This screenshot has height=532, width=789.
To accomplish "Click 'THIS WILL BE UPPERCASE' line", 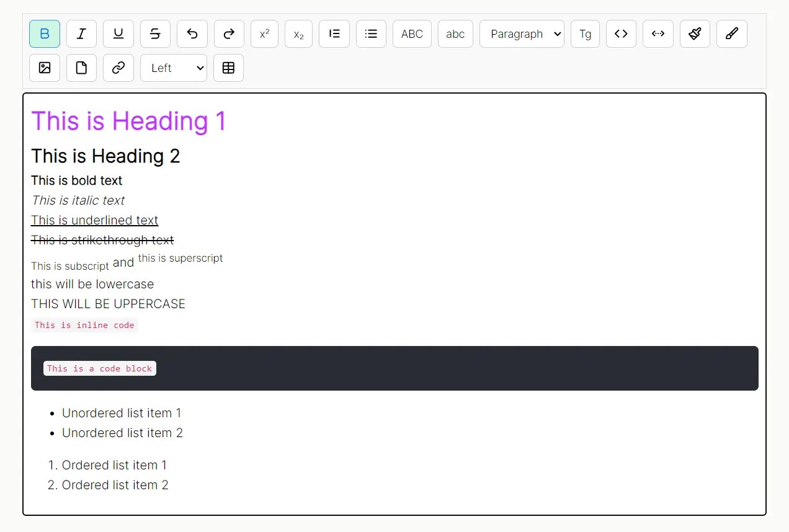I will 108,304.
